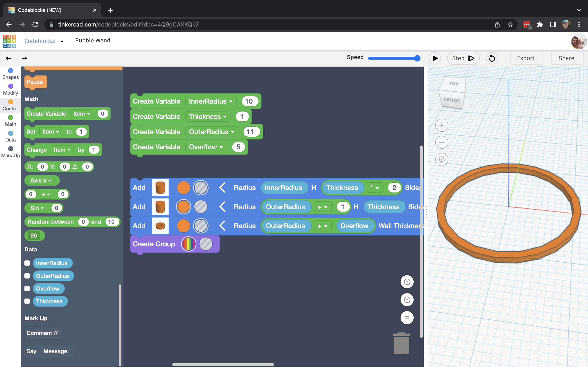
Task: Click the undo arrow icon
Action: click(9, 58)
